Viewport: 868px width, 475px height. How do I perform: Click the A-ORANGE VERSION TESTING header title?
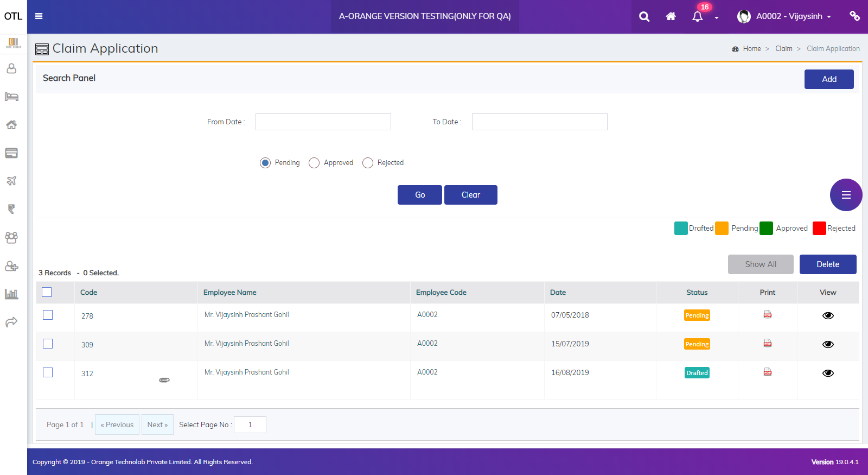tap(425, 16)
